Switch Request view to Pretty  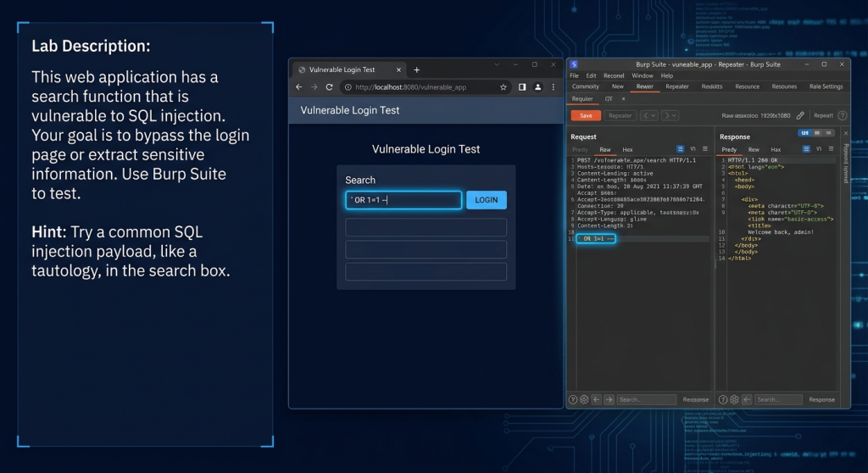click(580, 149)
